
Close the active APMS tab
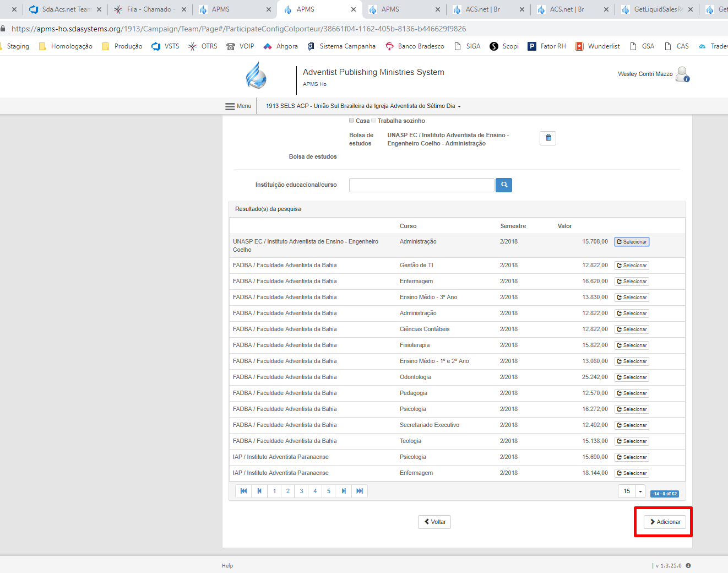[x=354, y=9]
